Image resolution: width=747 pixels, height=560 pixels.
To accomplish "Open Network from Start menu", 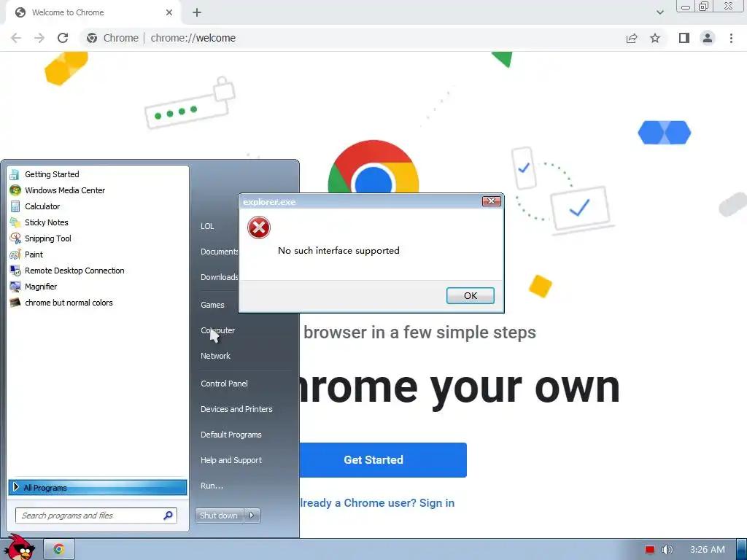I will click(x=215, y=356).
